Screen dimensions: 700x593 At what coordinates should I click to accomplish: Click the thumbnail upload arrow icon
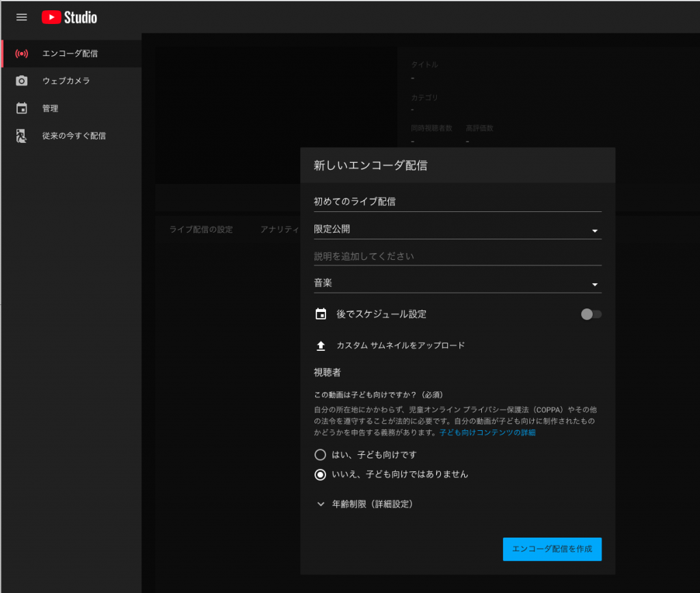point(321,345)
